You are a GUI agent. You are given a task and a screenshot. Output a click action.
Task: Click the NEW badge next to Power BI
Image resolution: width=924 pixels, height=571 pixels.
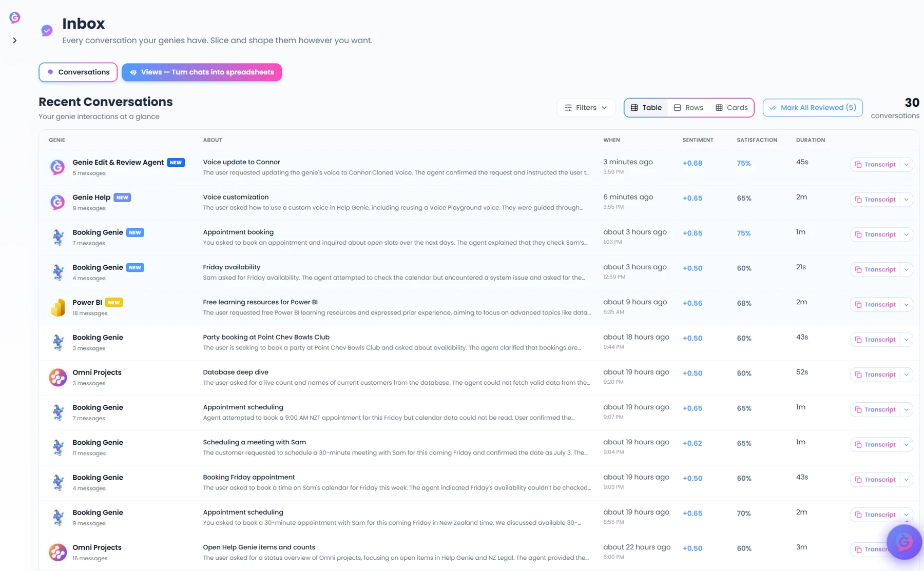click(x=114, y=303)
